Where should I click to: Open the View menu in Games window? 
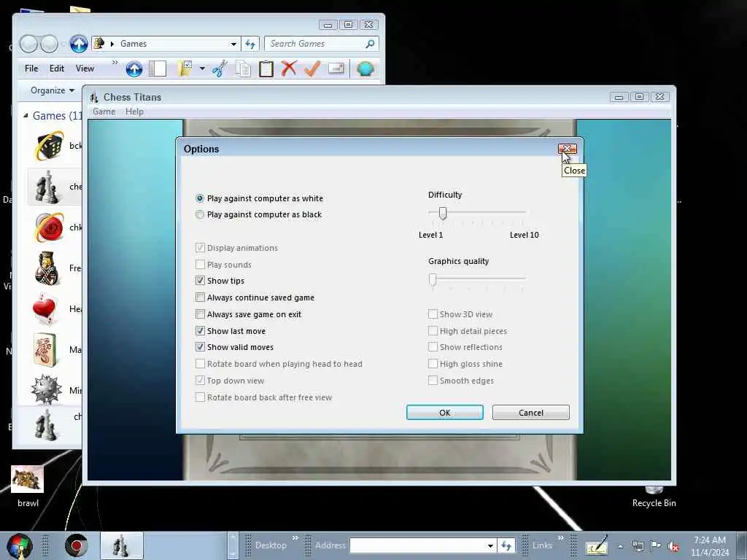click(x=85, y=69)
